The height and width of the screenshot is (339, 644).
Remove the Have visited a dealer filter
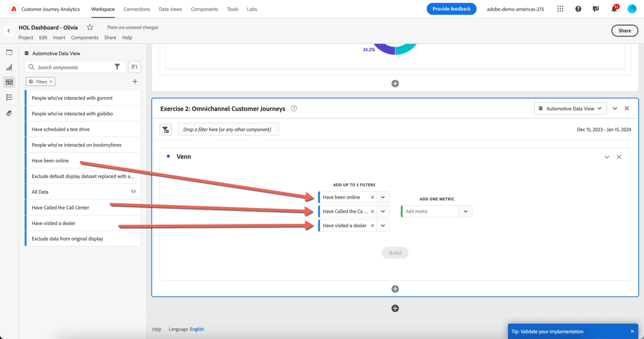(372, 226)
